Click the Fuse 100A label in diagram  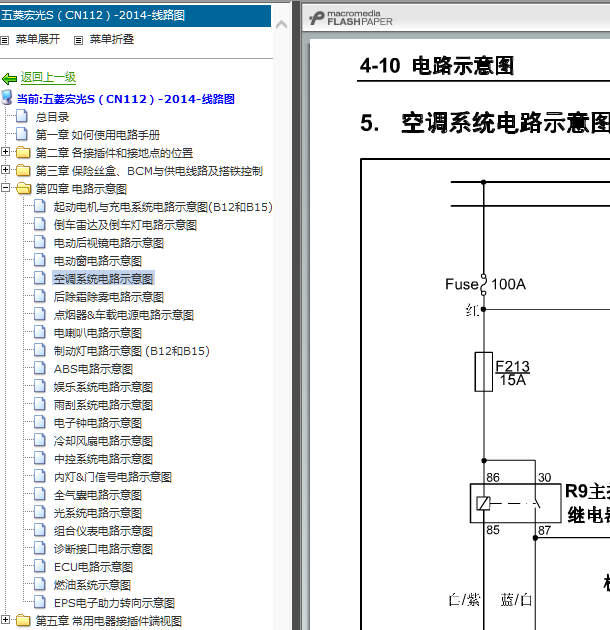click(x=485, y=284)
